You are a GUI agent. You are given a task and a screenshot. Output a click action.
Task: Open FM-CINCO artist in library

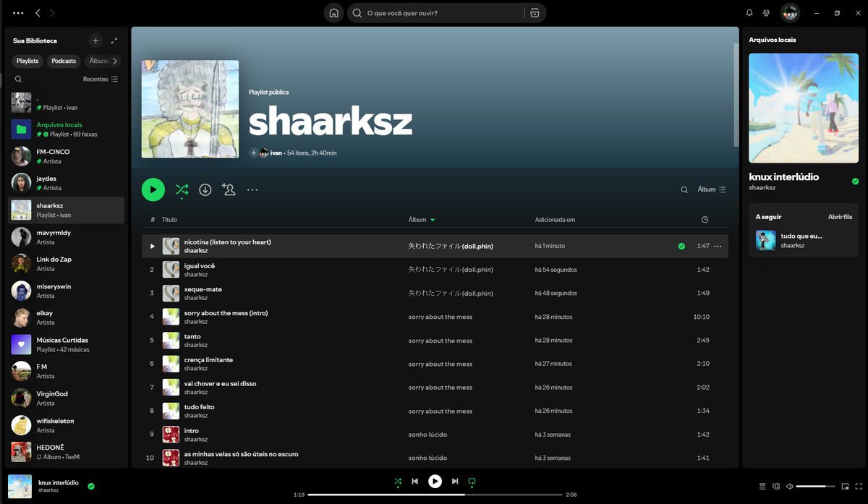66,156
